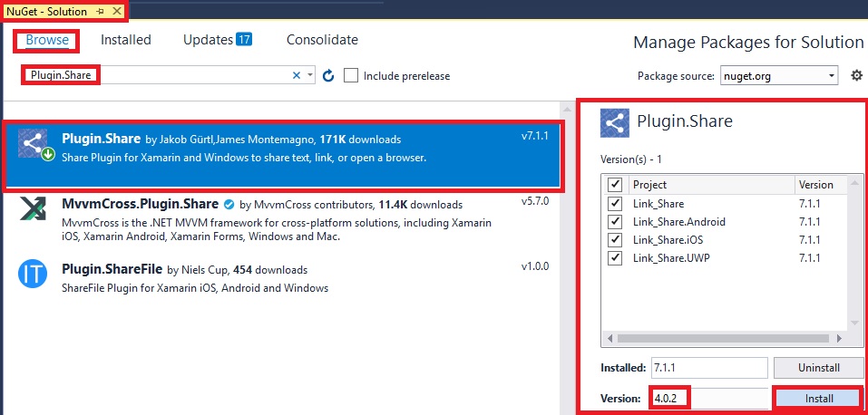
Task: Click Link_Share.UWP 7.1.1 version cell
Action: click(810, 258)
